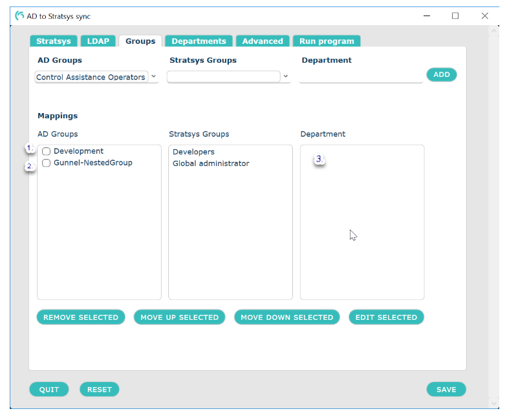Click the Stratsys Groups combo box field
This screenshot has width=507, height=420.
coord(224,76)
